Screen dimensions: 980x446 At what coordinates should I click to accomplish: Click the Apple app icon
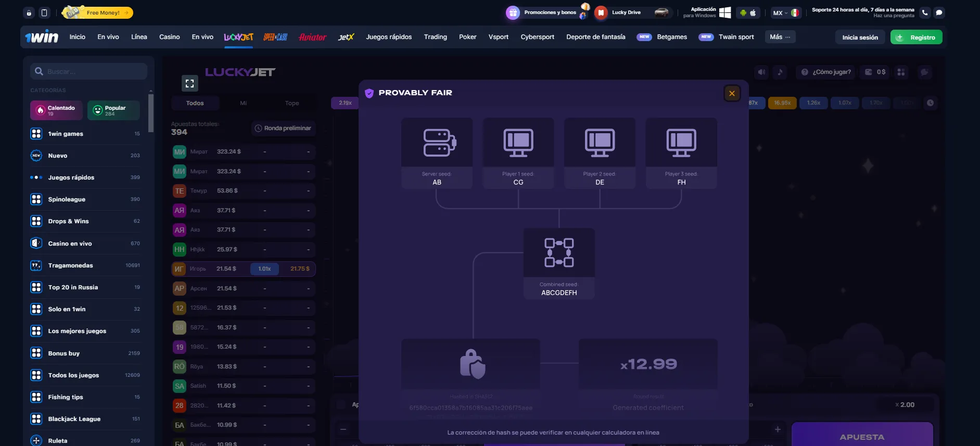point(753,12)
